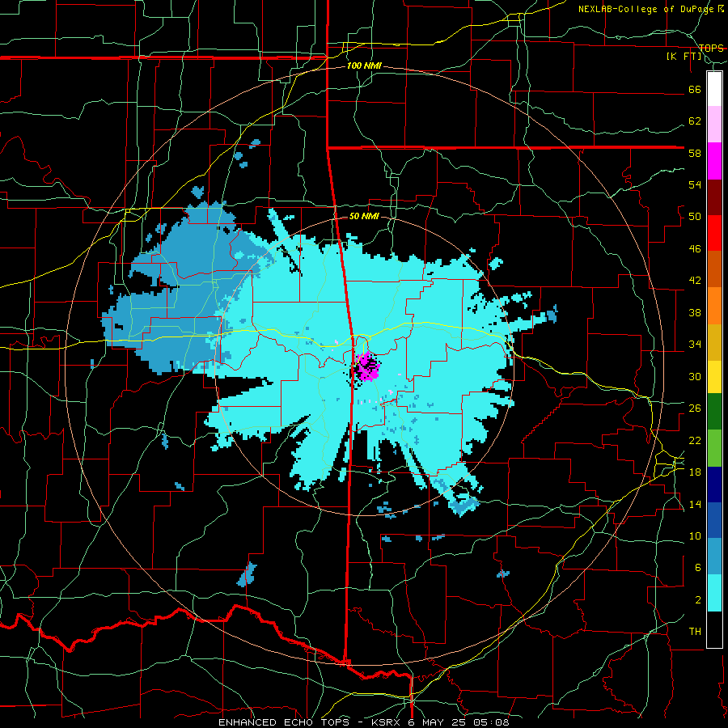Click the light pink 62 kft legend swatch
Screen dimensions: 728x728
pos(714,125)
